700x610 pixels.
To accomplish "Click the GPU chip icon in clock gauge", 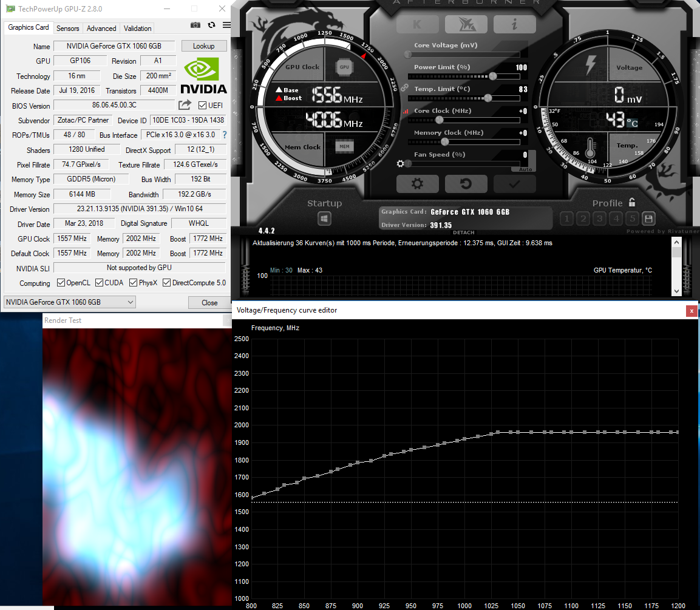I will [344, 67].
